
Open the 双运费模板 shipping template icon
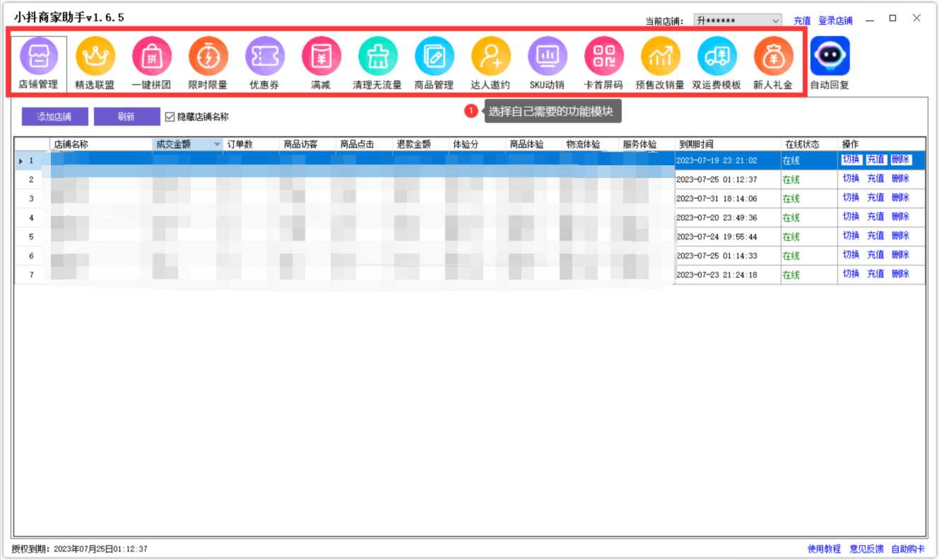pyautogui.click(x=716, y=56)
